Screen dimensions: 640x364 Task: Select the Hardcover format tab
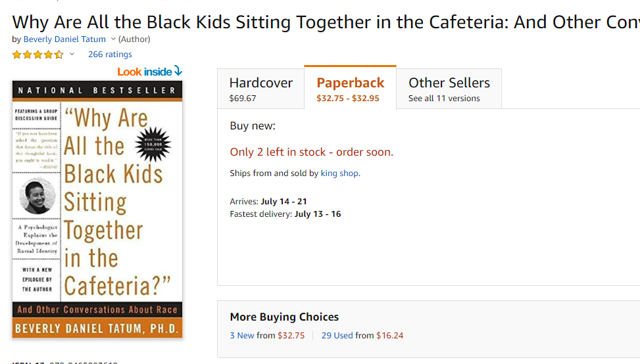click(x=261, y=89)
